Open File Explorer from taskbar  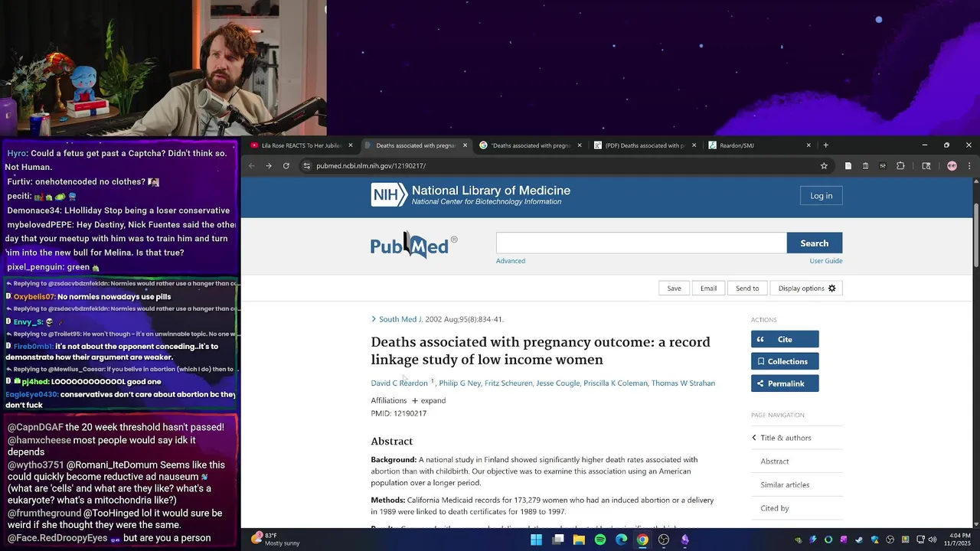[580, 540]
